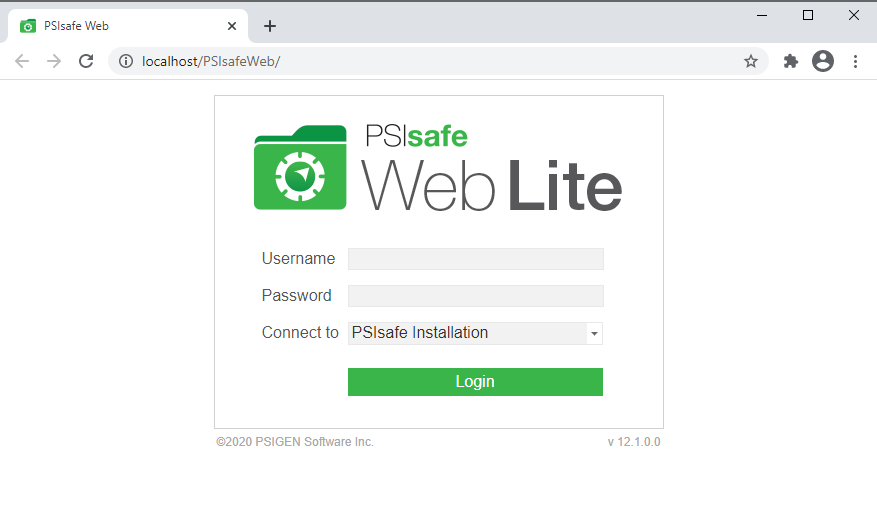
Task: Close the PSIsafe Web tab
Action: 232,26
